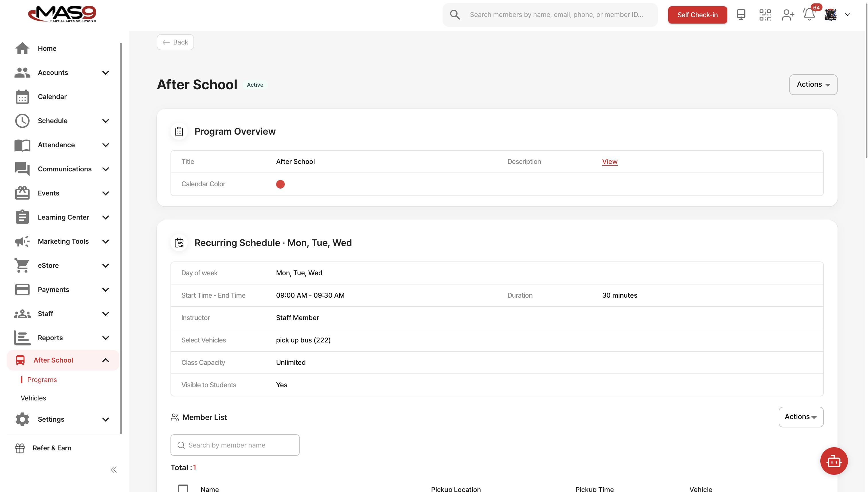This screenshot has width=868, height=492.
Task: Open Programs submenu item
Action: (42, 380)
